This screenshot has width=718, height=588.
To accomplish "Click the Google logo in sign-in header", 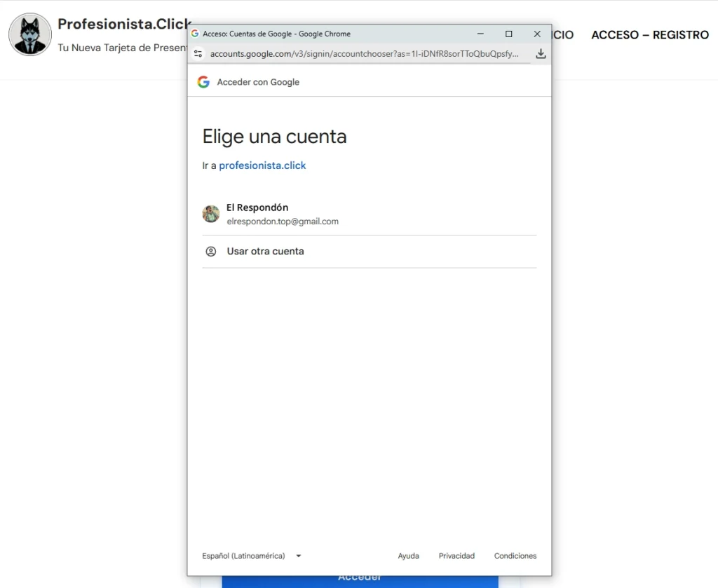I will [203, 82].
